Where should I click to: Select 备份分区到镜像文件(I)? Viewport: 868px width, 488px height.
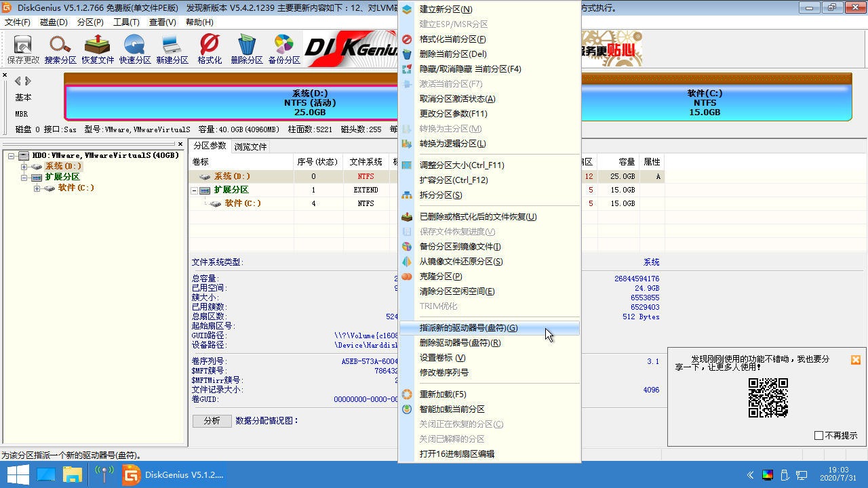(489, 247)
